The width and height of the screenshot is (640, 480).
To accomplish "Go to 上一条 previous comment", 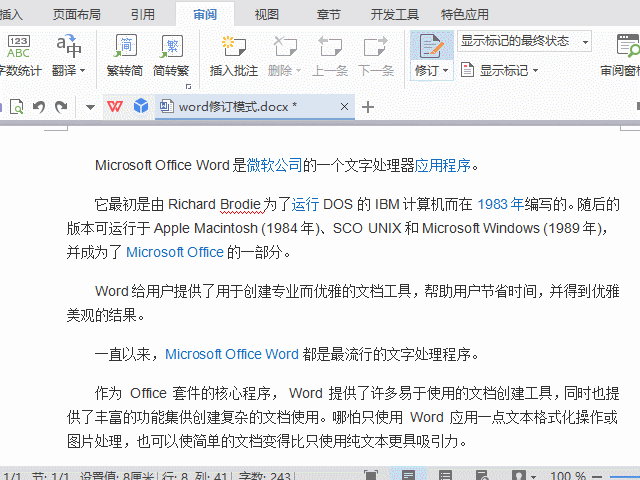I will 330,56.
